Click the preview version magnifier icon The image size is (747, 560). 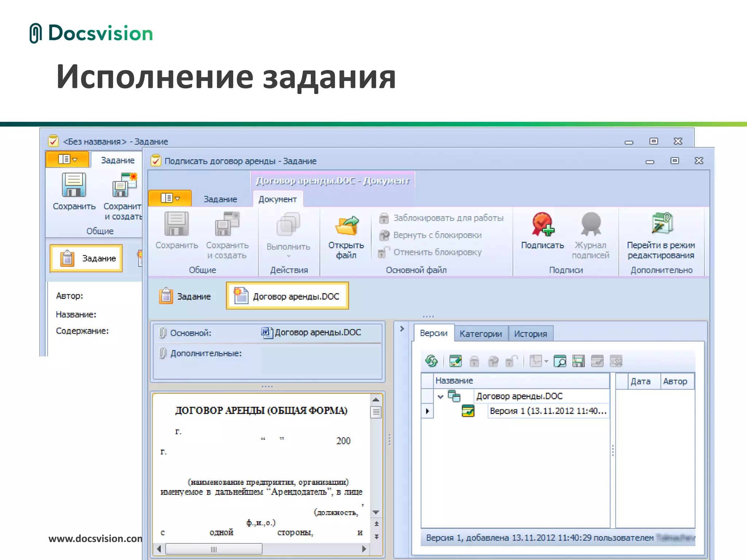tap(560, 361)
